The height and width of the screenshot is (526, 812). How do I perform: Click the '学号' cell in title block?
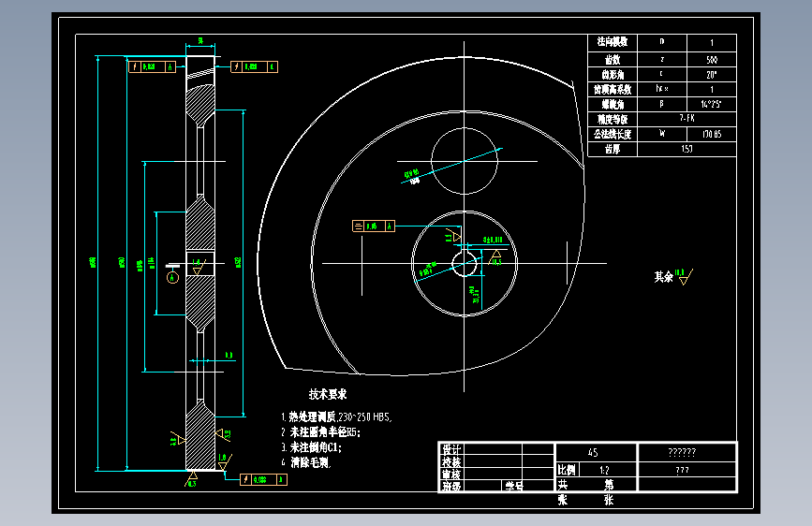[x=514, y=486]
